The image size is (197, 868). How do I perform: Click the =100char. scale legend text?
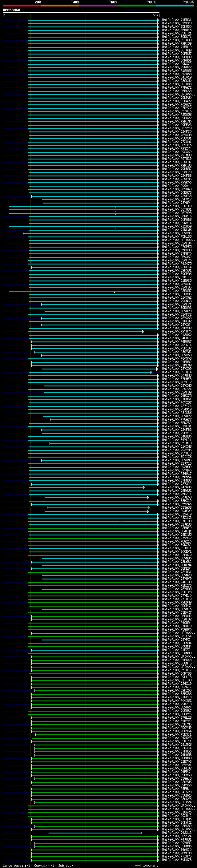pos(149,866)
